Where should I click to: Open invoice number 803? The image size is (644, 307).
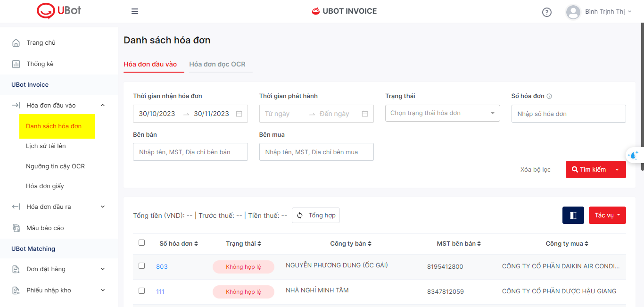click(x=162, y=267)
